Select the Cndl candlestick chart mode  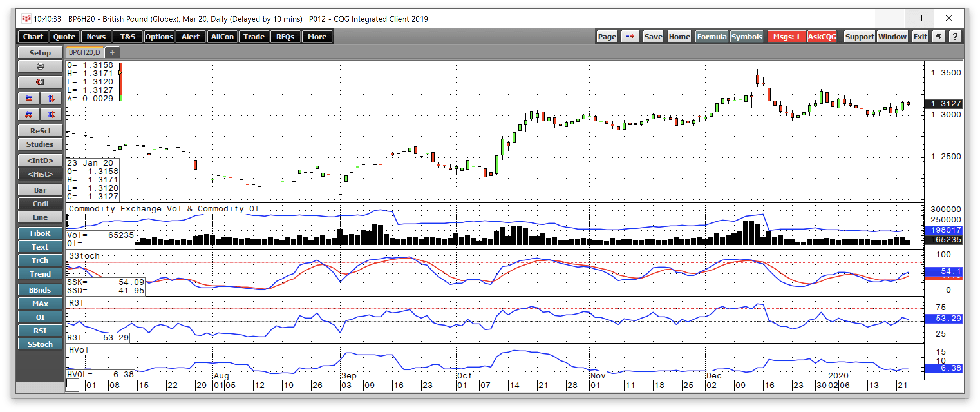coord(40,204)
